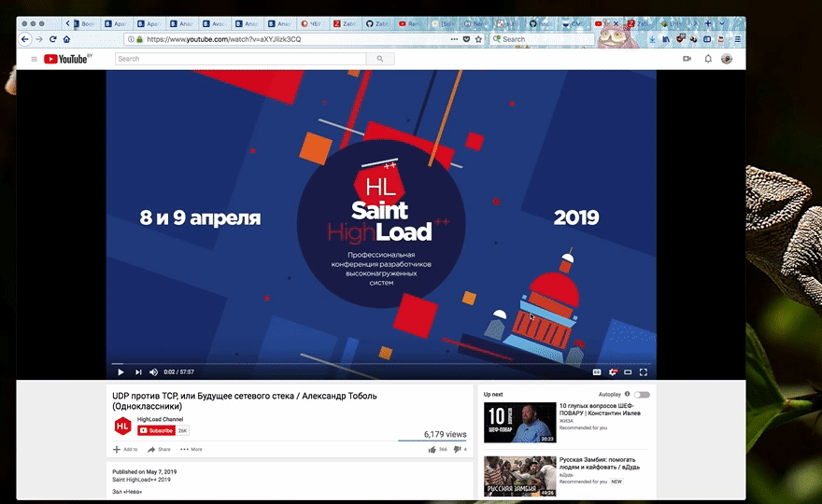
Task: Enter fullscreen mode
Action: pos(644,372)
